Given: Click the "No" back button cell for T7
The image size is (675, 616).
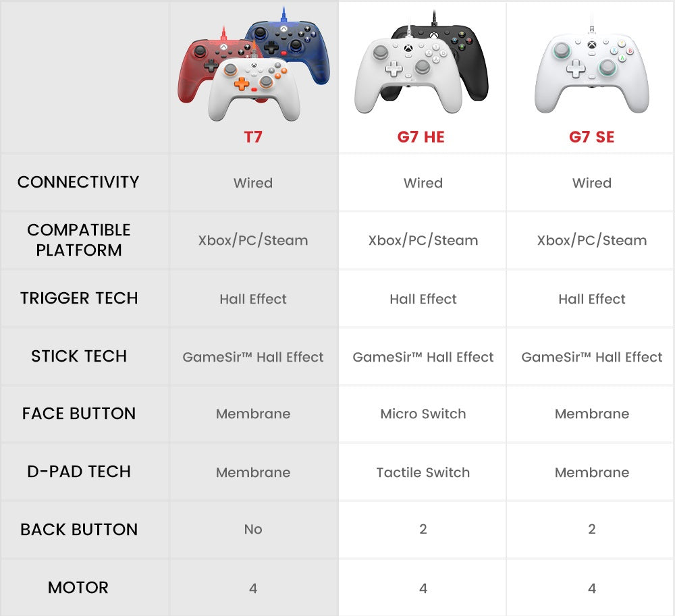Looking at the screenshot, I should coord(253,530).
